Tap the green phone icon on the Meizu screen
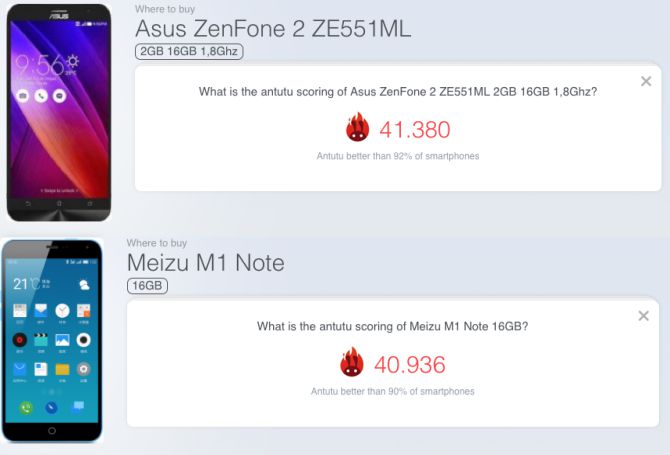 25,407
